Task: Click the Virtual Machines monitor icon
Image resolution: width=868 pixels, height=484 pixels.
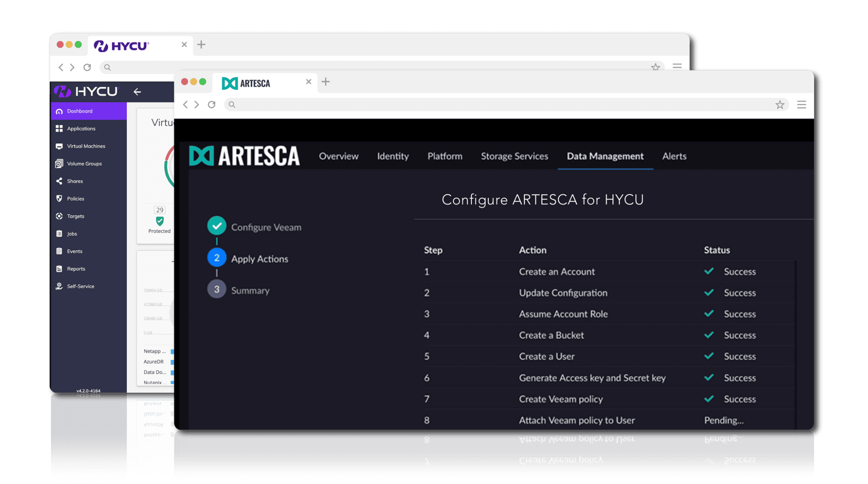Action: click(x=59, y=146)
